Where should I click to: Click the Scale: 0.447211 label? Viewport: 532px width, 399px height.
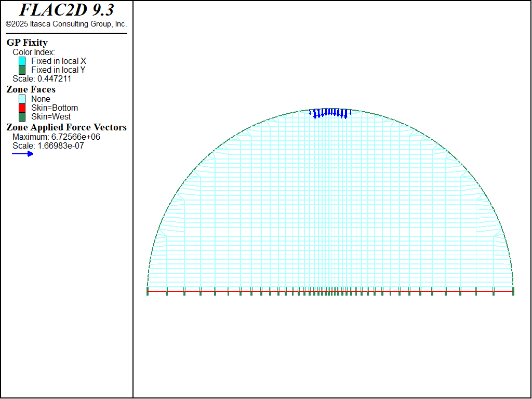[x=42, y=79]
